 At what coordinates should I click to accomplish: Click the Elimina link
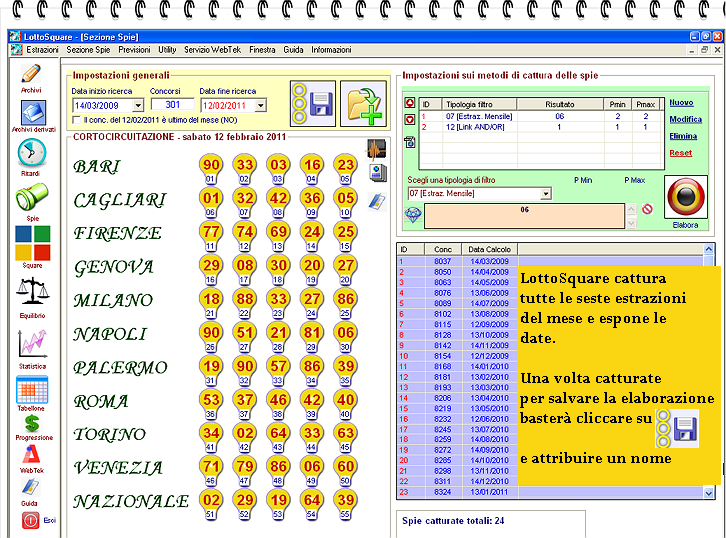[x=683, y=136]
